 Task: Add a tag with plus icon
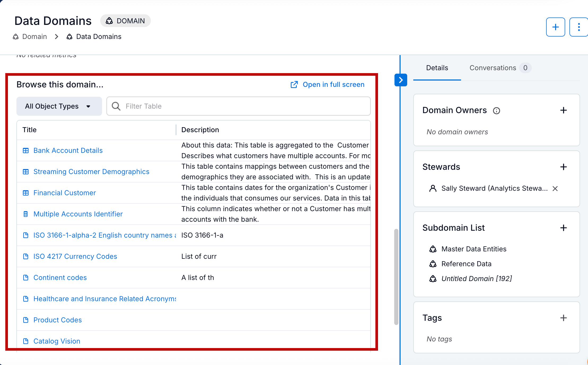563,318
